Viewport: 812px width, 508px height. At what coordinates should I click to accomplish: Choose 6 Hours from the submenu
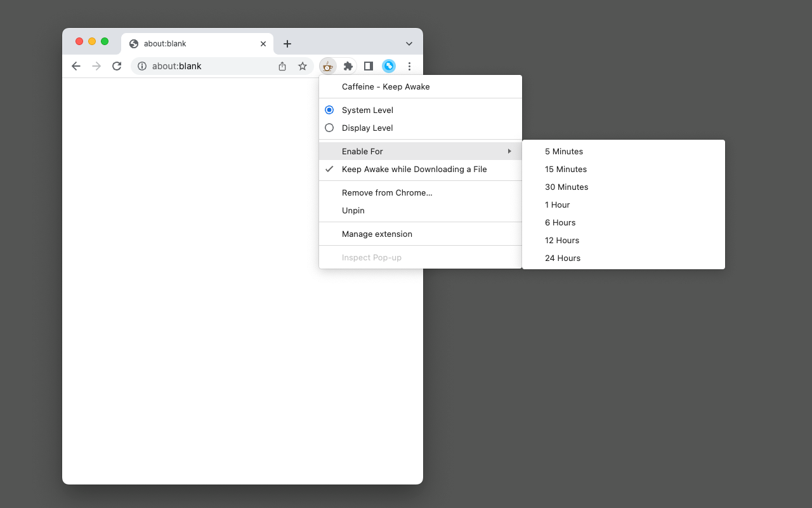click(624, 222)
